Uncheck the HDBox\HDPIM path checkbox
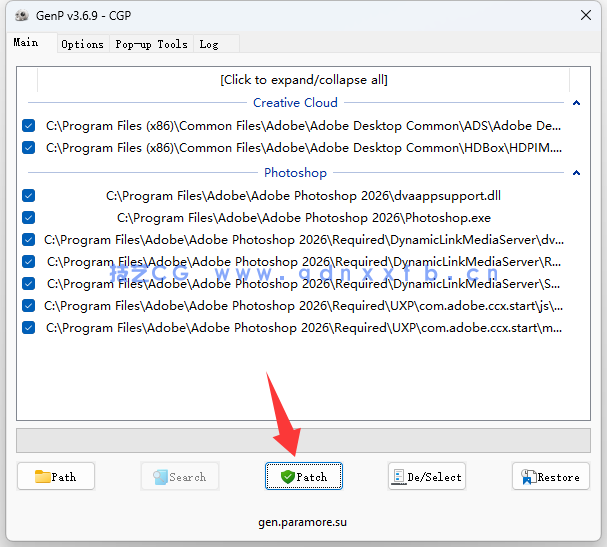Viewport: 607px width, 547px height. [x=28, y=148]
